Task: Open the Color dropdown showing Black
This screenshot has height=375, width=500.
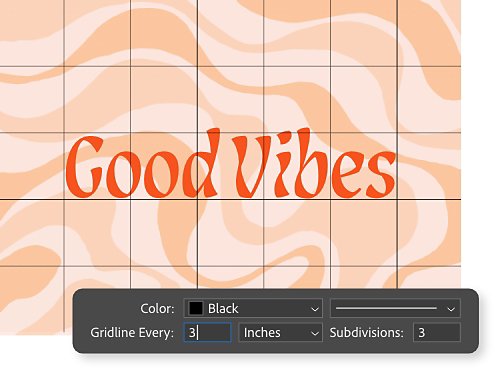Action: pyautogui.click(x=253, y=308)
